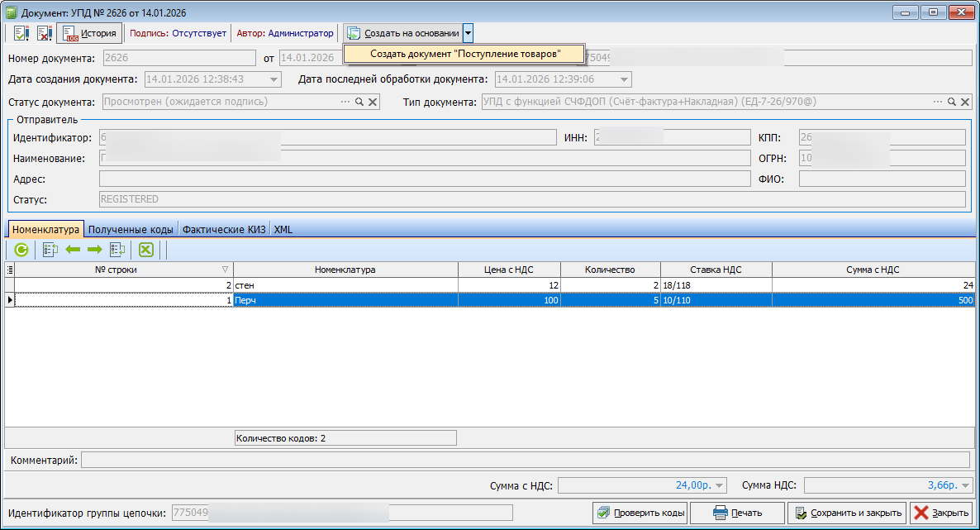
Task: Click magnifier icon in Статус документа field
Action: click(359, 102)
